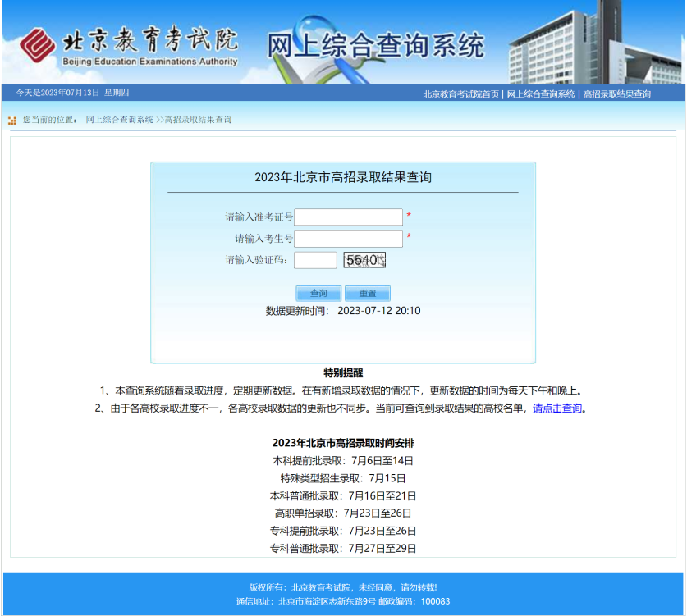Click 网上综合查询系统 in the breadcrumb trail
This screenshot has width=687, height=616.
click(119, 119)
